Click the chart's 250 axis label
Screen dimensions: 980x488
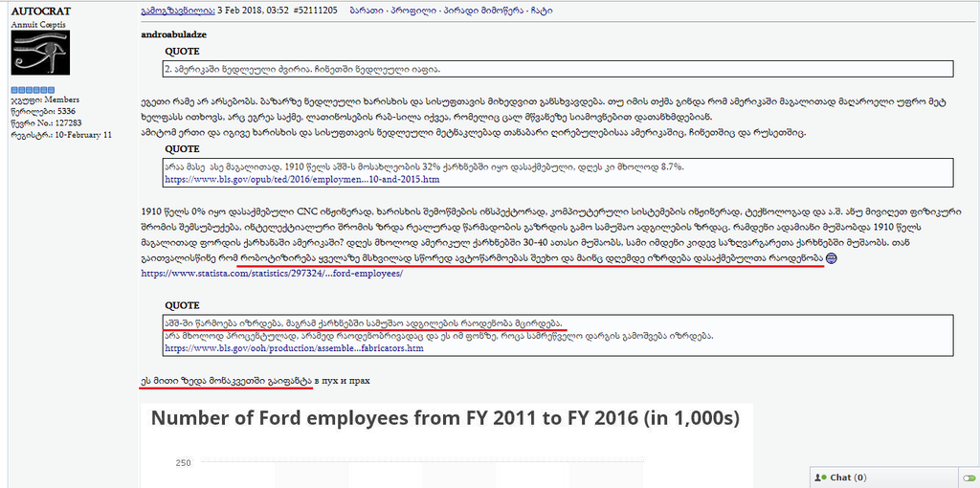point(183,463)
